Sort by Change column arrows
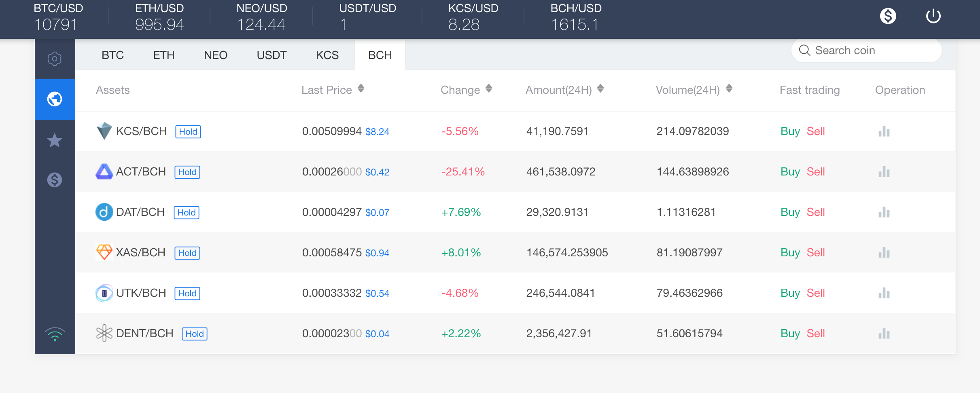This screenshot has height=393, width=980. pyautogui.click(x=489, y=89)
